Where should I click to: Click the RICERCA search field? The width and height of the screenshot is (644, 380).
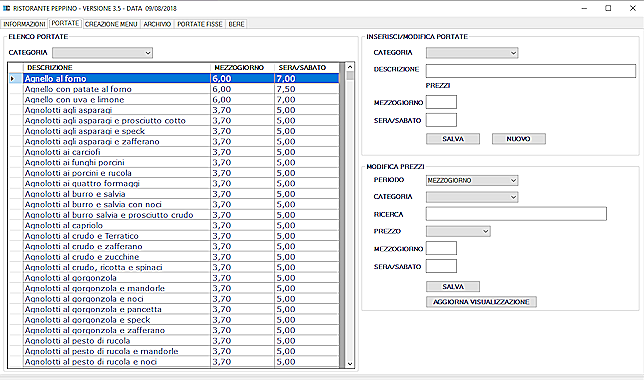tap(516, 214)
